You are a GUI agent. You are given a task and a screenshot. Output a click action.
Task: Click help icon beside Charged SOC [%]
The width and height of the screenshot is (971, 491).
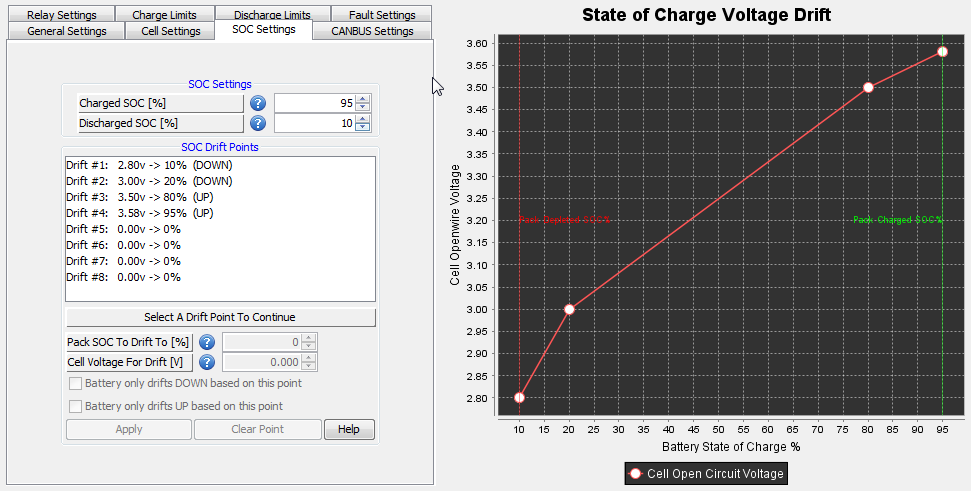pyautogui.click(x=258, y=103)
